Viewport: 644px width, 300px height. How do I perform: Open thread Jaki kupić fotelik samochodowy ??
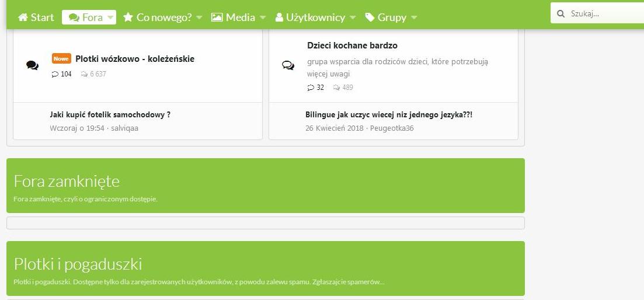coord(110,115)
